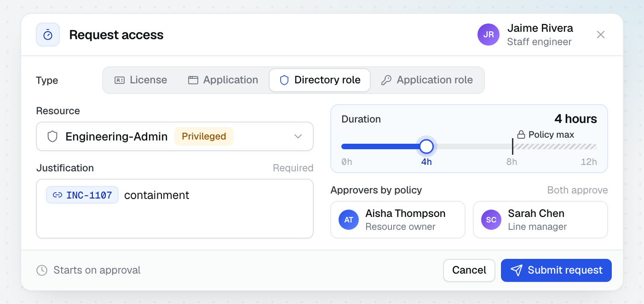Click the lock icon beside Policy max
This screenshot has height=304, width=644.
point(521,135)
